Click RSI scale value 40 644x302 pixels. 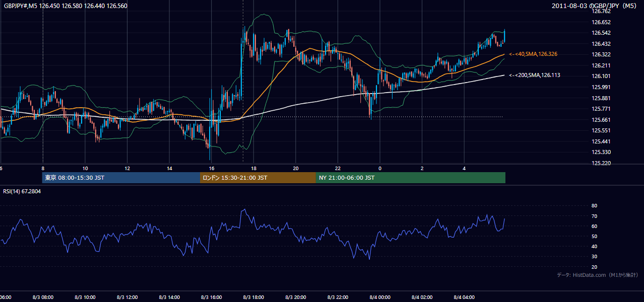tap(594, 247)
